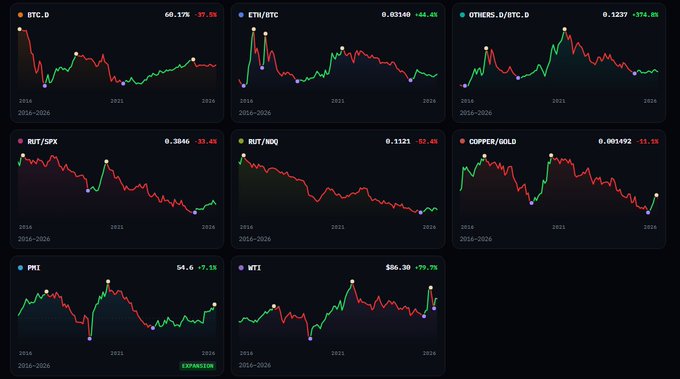680x379 pixels.
Task: Click the WTI change +79.7%
Action: (x=426, y=268)
